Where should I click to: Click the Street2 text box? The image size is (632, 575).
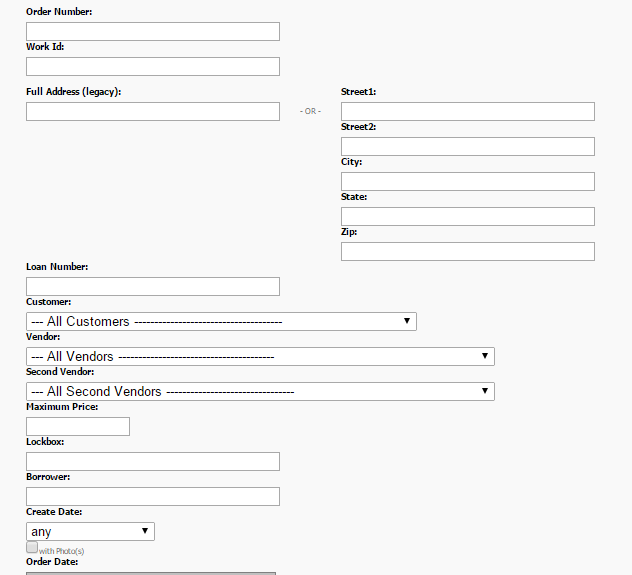(x=468, y=146)
